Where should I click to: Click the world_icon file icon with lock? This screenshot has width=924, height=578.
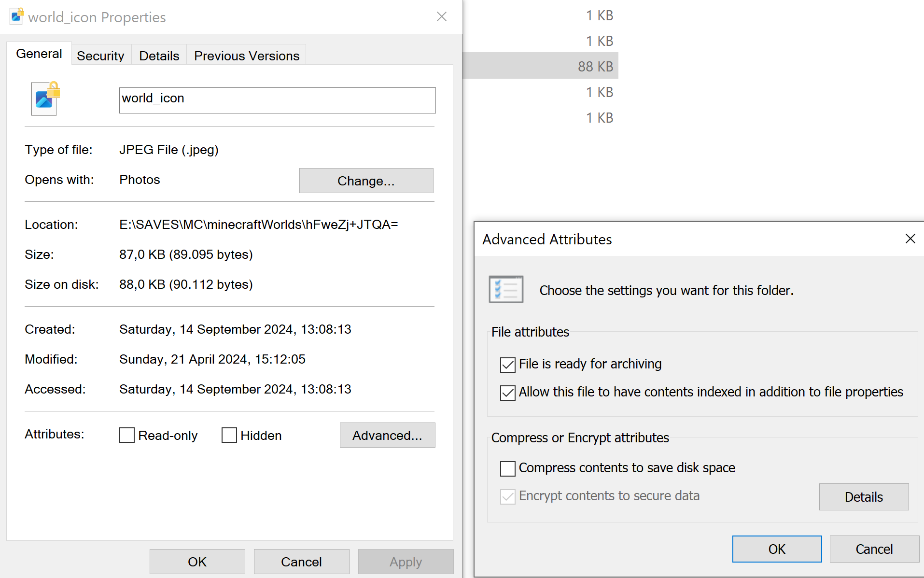(x=45, y=99)
